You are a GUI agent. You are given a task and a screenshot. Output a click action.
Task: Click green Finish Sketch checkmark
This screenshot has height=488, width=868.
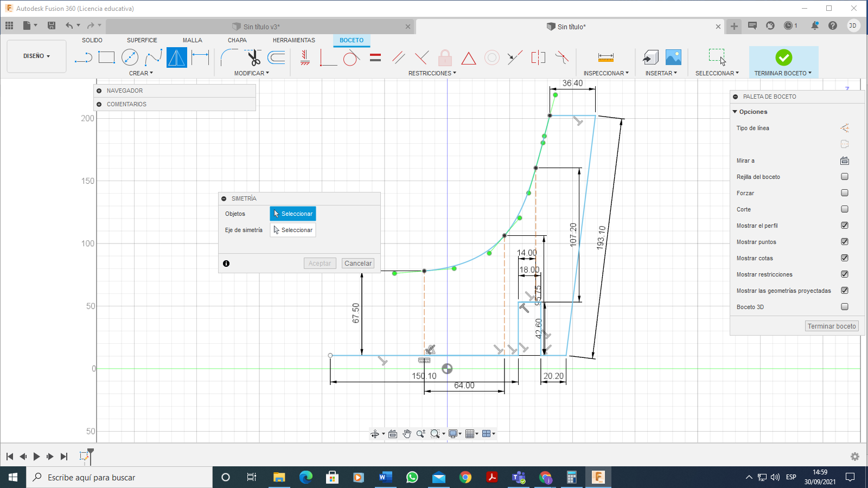tap(783, 57)
